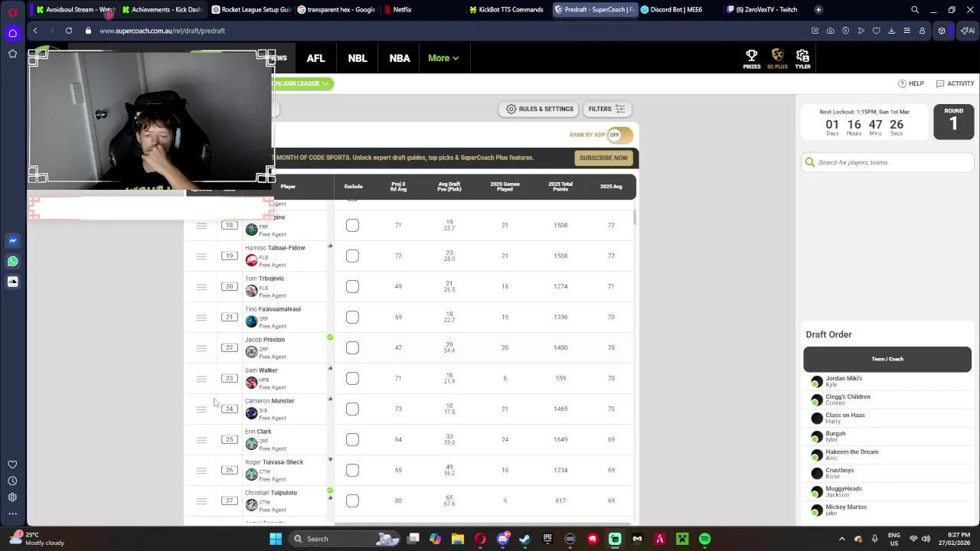Tick the Exclude checkbox for Jacob Preston
This screenshot has height=551, width=980.
tap(352, 347)
